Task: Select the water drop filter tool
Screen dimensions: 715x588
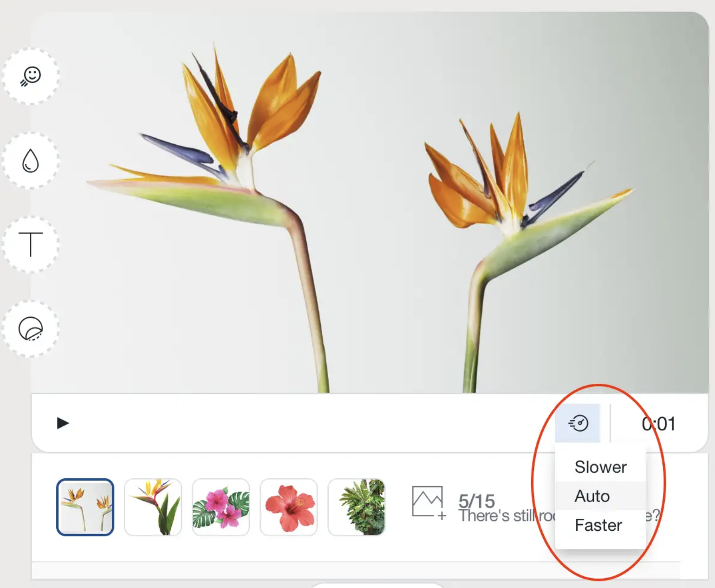Action: coord(31,160)
